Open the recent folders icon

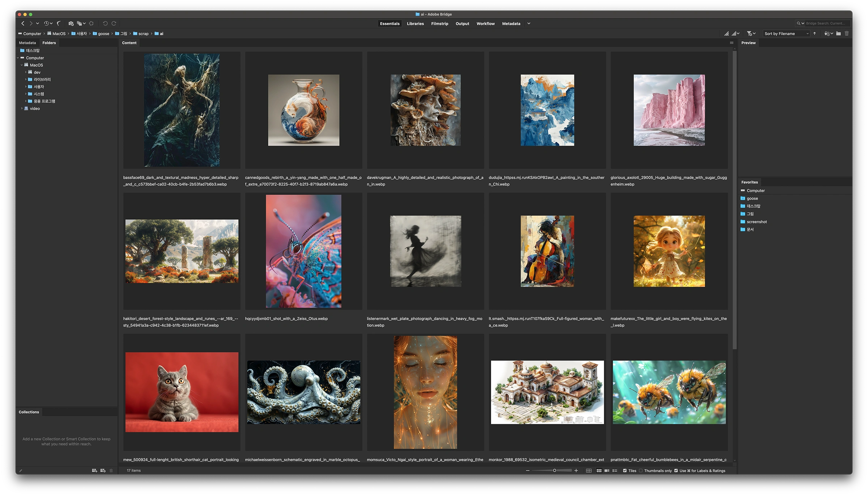tap(828, 34)
